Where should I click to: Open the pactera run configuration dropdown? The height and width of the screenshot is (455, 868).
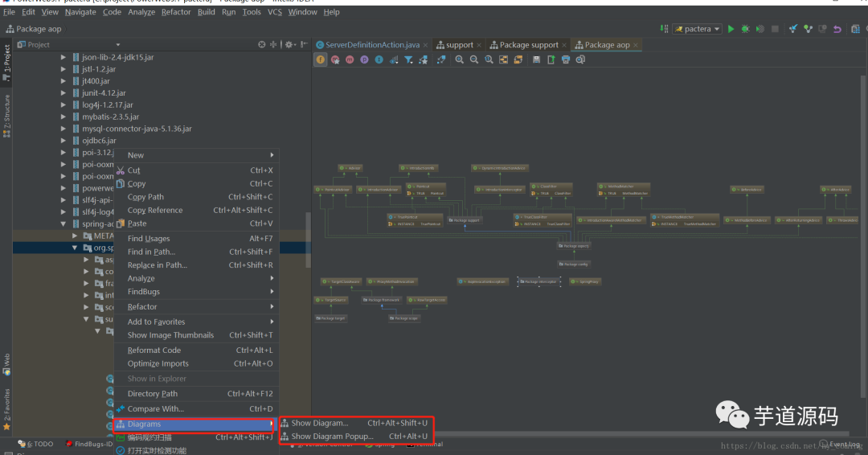tap(698, 29)
